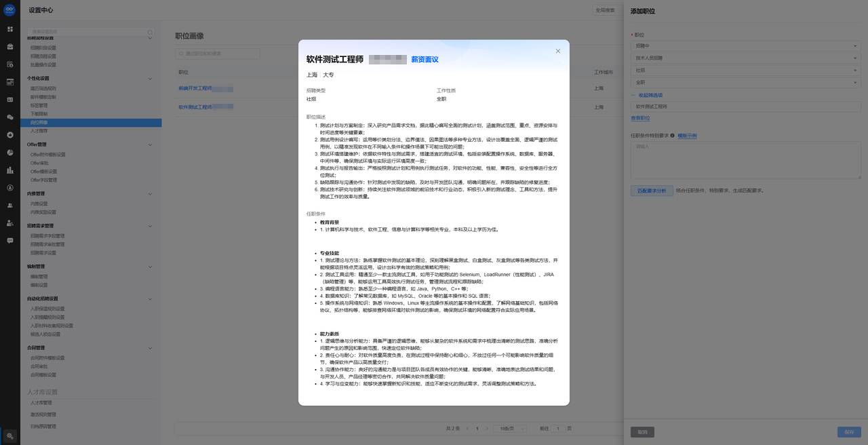868x445 pixels.
Task: Open the bar chart icon in left rail
Action: coord(10,170)
